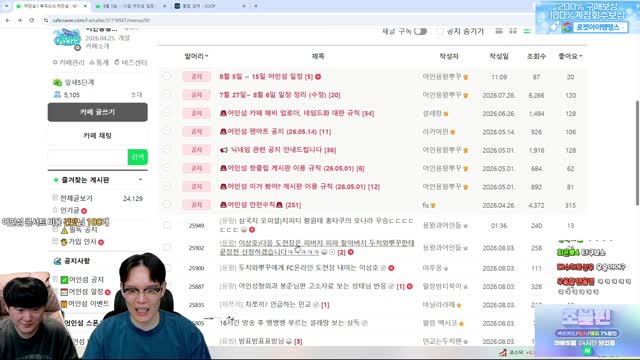This screenshot has width=640, height=360.
Task: Click the crown badge beside author 설레랑
Action: (x=446, y=114)
